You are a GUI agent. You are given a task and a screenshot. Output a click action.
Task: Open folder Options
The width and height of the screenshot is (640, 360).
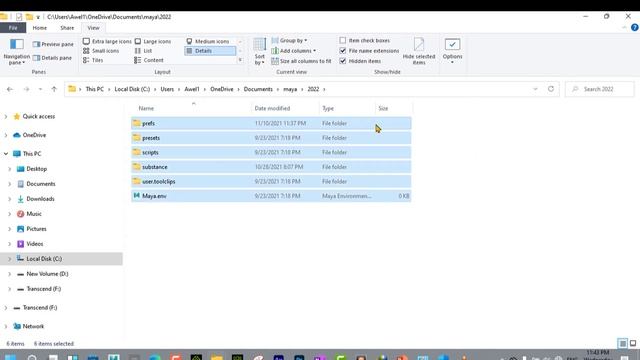tap(452, 51)
